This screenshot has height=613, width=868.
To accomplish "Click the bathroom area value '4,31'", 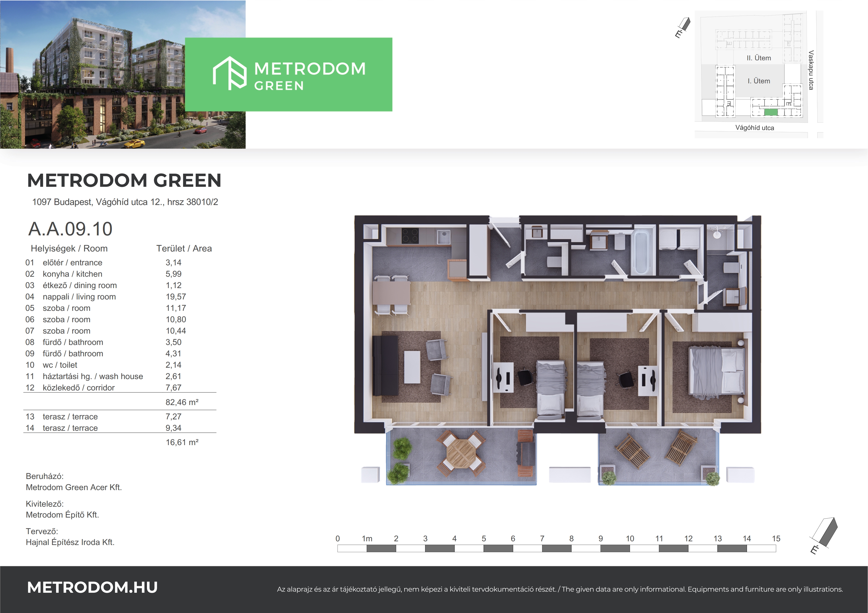I will coord(173,354).
